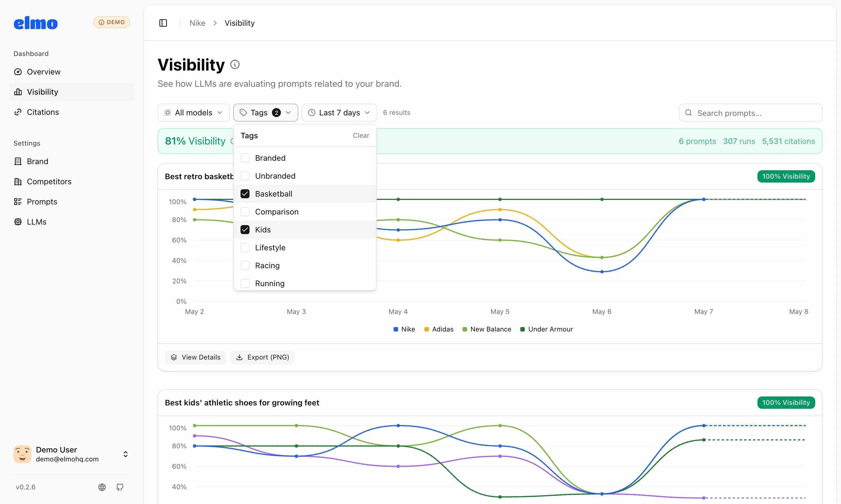Click the Visibility info icon
The width and height of the screenshot is (841, 504).
click(235, 64)
